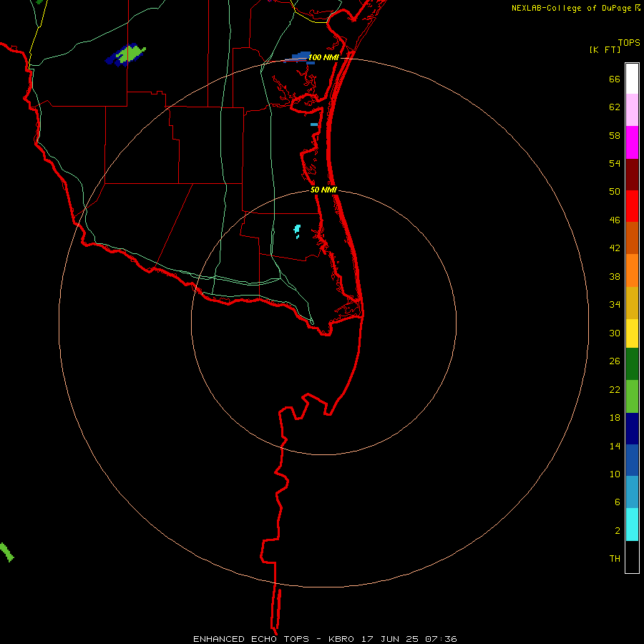
Task: Click the navy 14-18 kft legend swatch
Action: (x=632, y=429)
